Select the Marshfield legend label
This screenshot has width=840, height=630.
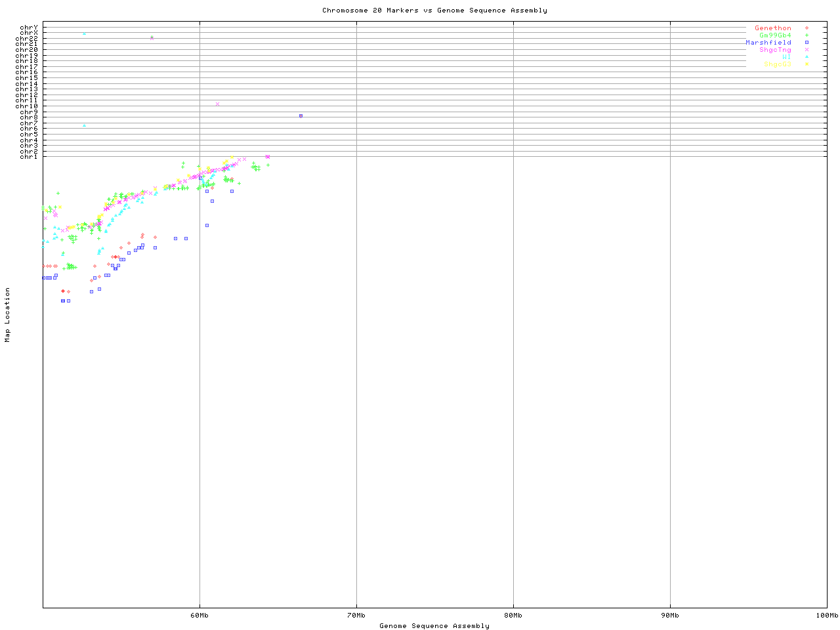768,43
